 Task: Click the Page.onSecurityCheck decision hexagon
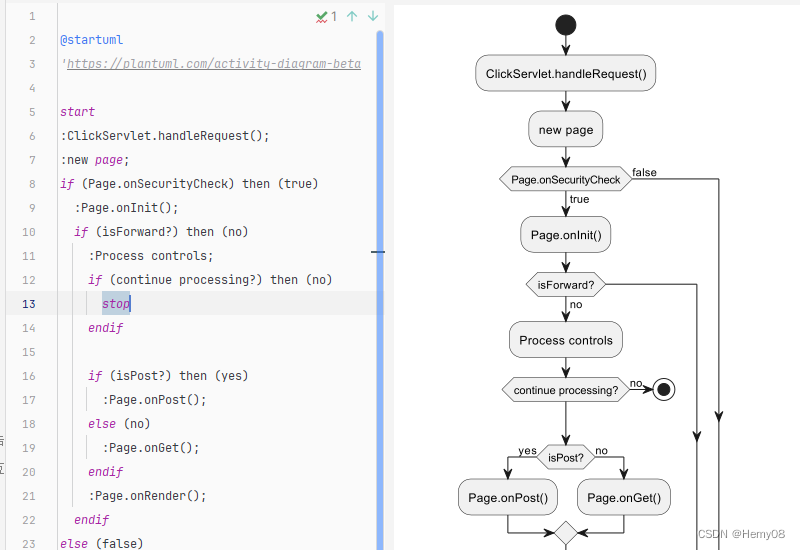point(566,179)
